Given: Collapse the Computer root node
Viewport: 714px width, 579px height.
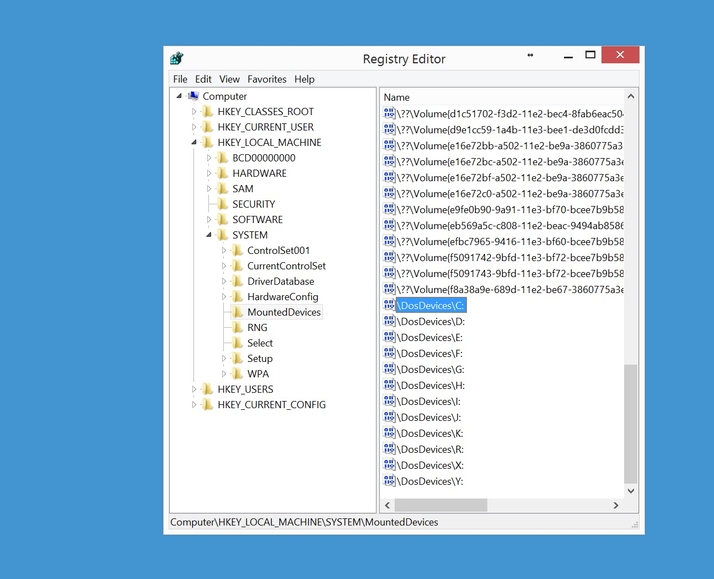Looking at the screenshot, I should point(179,96).
